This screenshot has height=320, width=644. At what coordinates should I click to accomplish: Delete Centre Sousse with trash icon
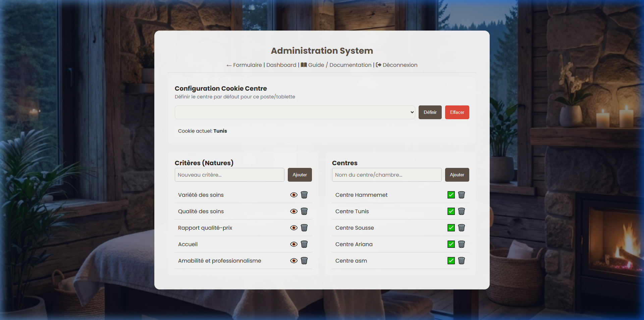click(462, 228)
